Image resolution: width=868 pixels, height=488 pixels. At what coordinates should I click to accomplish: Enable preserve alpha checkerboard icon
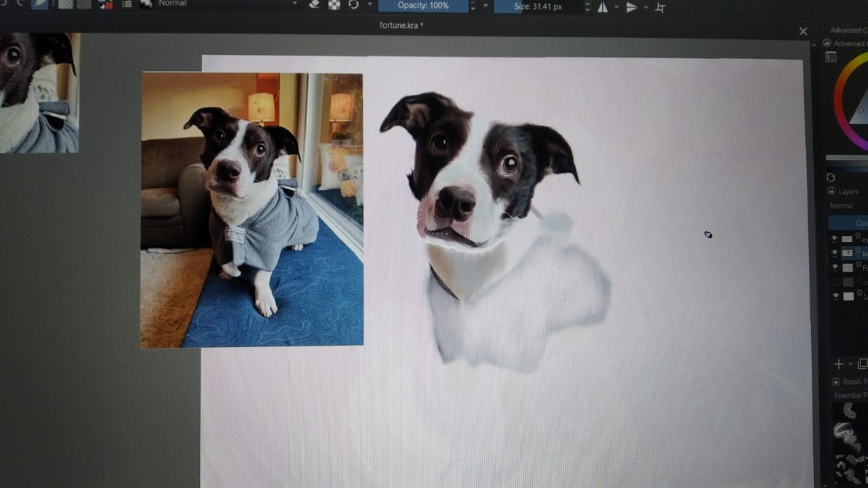click(334, 4)
